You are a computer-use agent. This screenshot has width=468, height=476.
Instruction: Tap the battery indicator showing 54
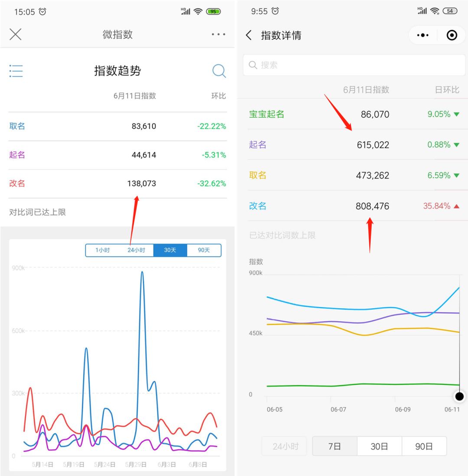[x=450, y=11]
